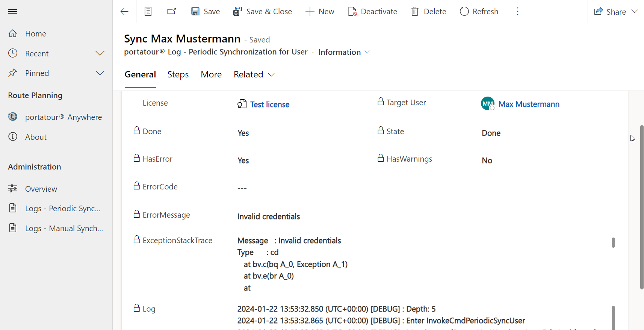This screenshot has width=644, height=330.
Task: Click the 'at bv.e(br A_0)' stack trace line
Action: [269, 276]
